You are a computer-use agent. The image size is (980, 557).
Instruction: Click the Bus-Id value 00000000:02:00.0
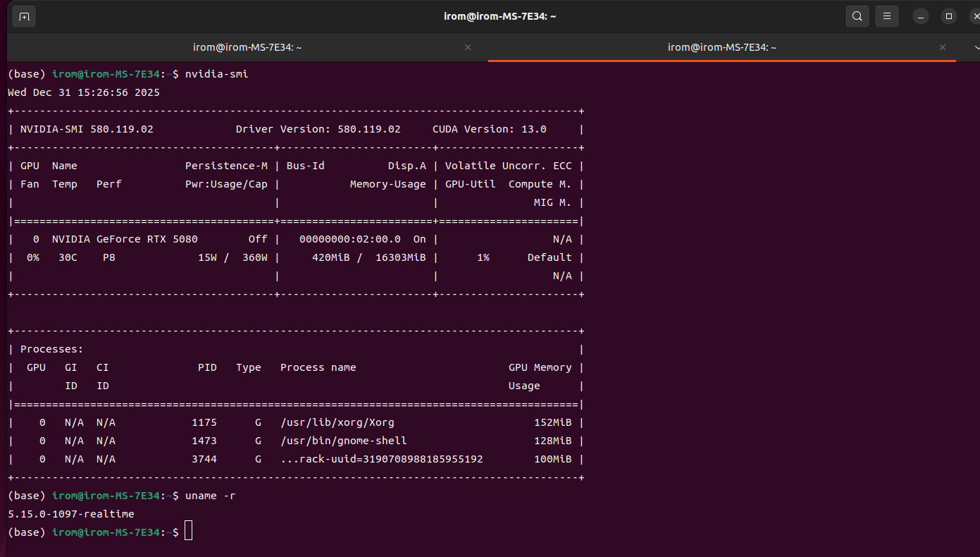tap(350, 239)
